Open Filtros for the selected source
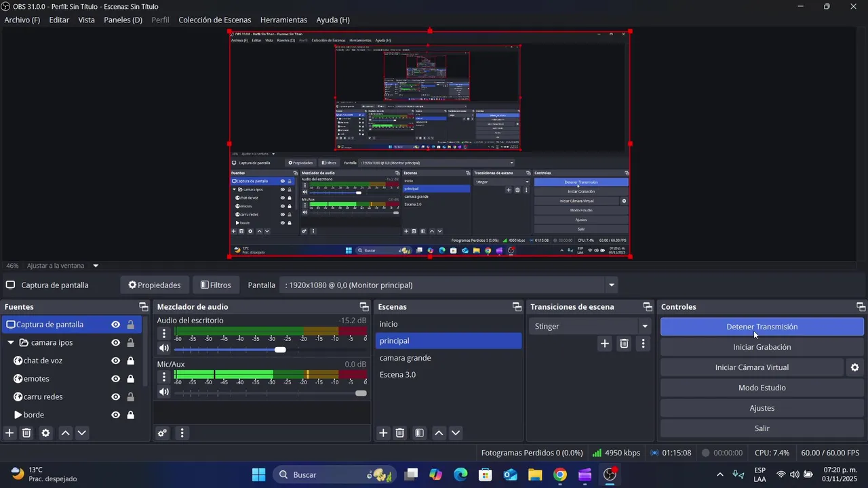The width and height of the screenshot is (868, 488). 216,285
